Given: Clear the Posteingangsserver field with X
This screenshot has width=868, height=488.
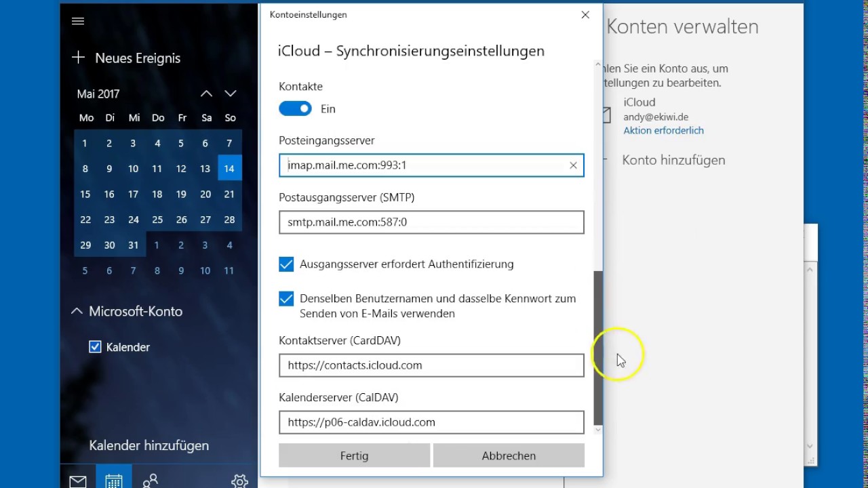Looking at the screenshot, I should click(x=573, y=165).
